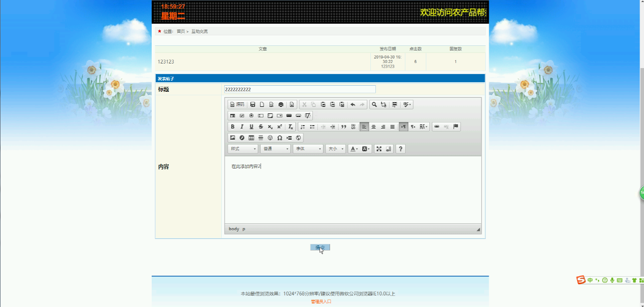The image size is (644, 307).
Task: Click the Source (源码) button in editor toolbar
Action: 237,104
